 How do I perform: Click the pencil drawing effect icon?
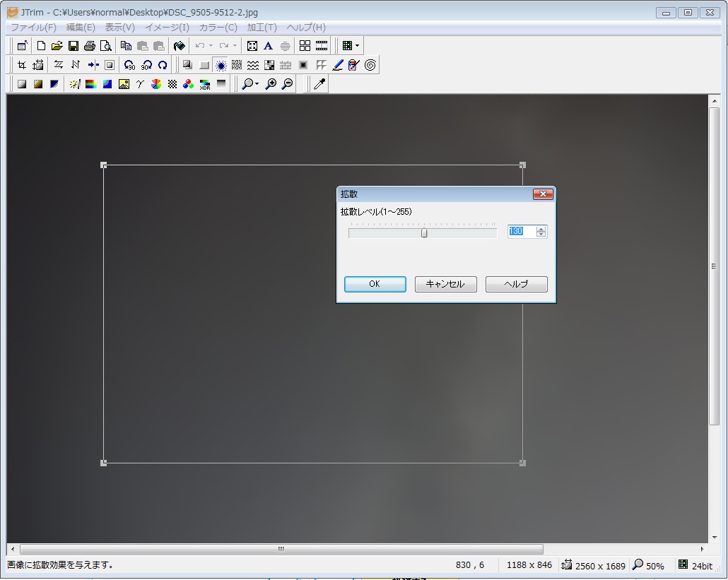click(338, 65)
